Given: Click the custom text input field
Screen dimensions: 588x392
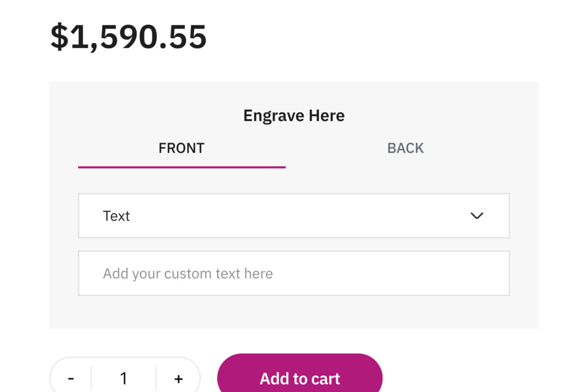Looking at the screenshot, I should [x=294, y=273].
